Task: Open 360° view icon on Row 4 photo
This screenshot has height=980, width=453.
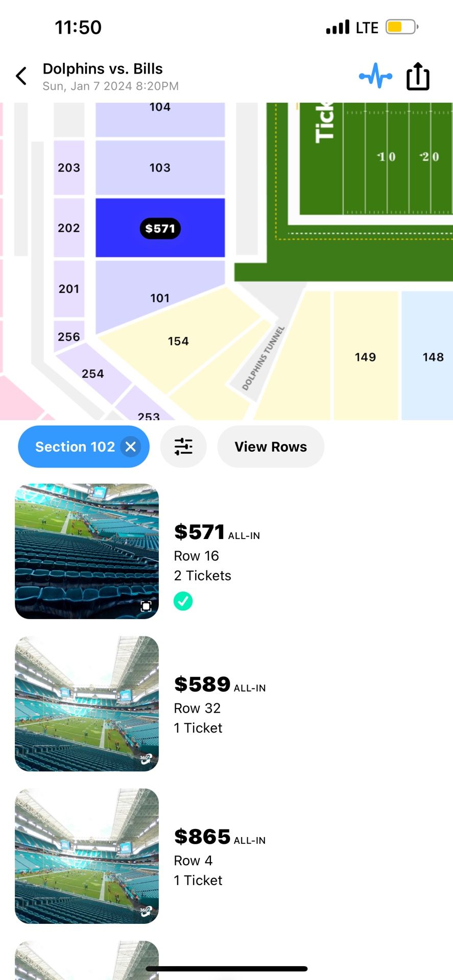Action: tap(146, 911)
